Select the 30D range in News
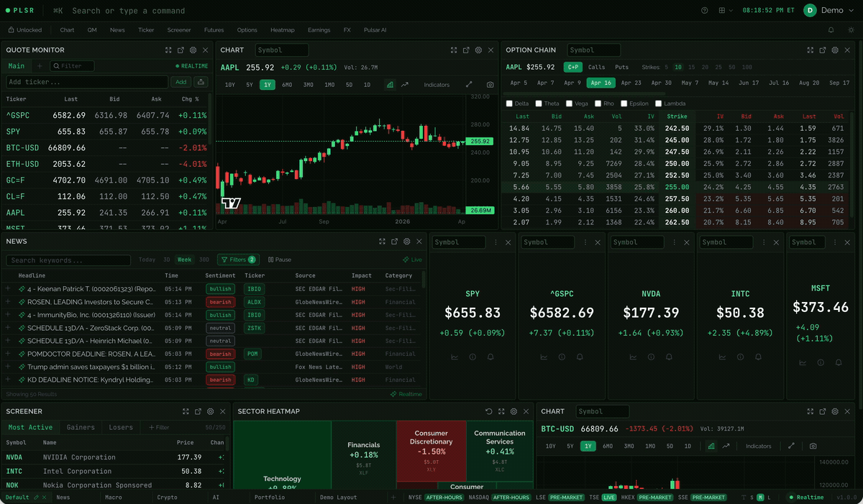 [204, 260]
